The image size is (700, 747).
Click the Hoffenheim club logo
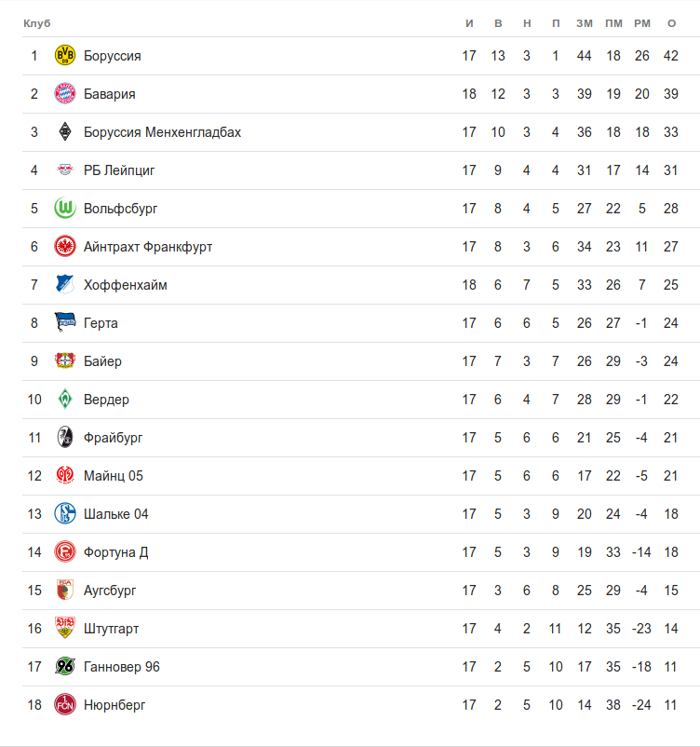point(65,285)
